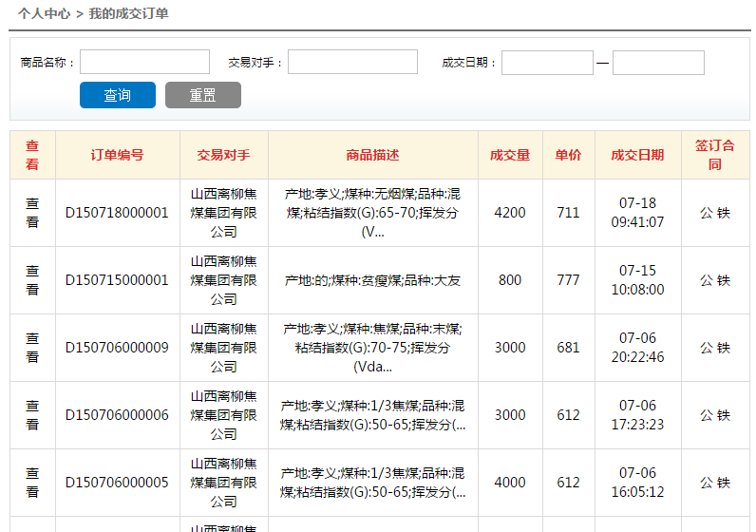Open the 成交日期 end date field
The width and height of the screenshot is (756, 532).
click(x=658, y=63)
